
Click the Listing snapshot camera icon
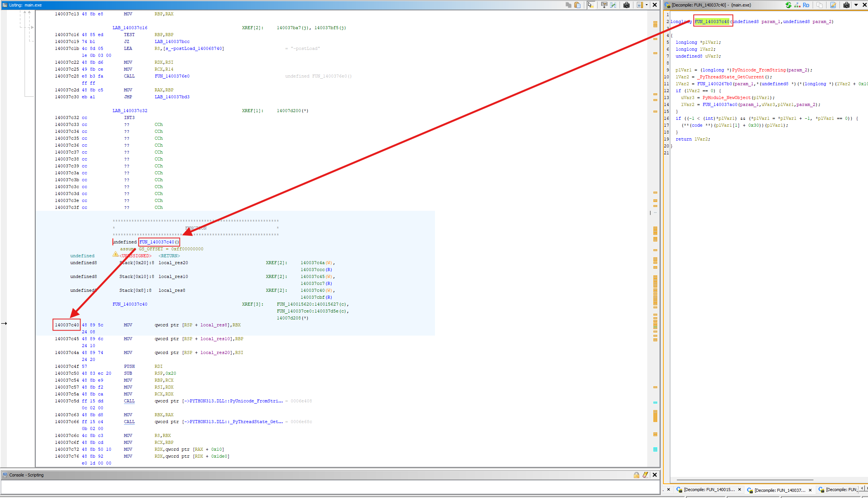click(627, 5)
